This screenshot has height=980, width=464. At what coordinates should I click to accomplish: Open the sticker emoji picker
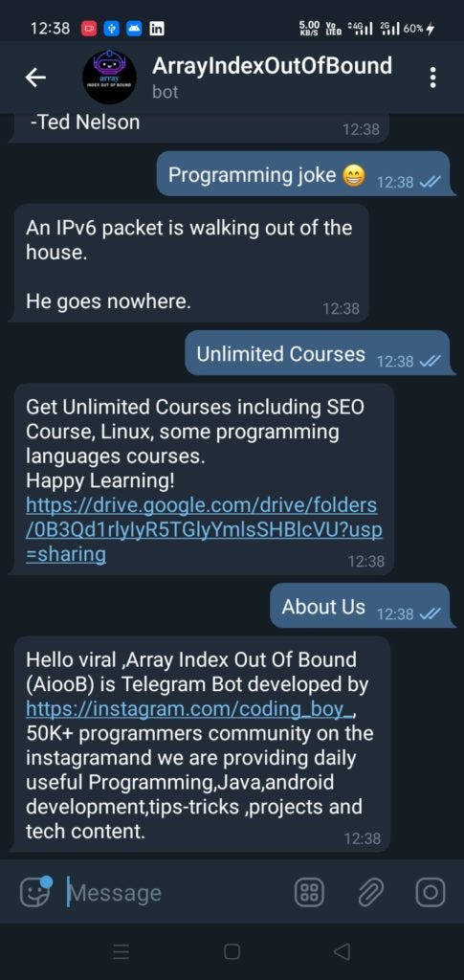coord(36,892)
